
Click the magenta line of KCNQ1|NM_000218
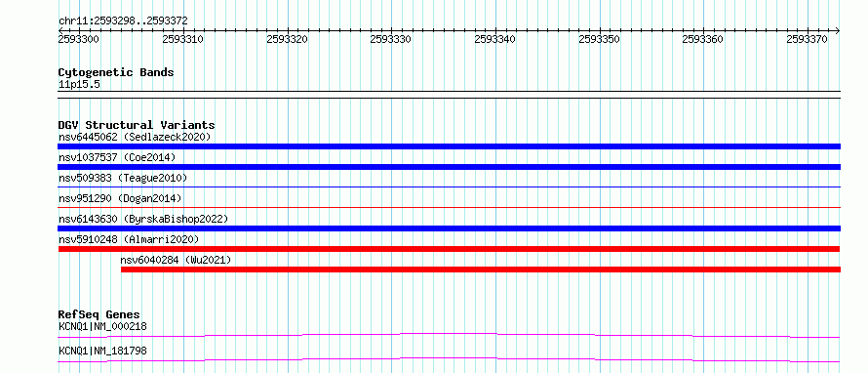(x=449, y=335)
